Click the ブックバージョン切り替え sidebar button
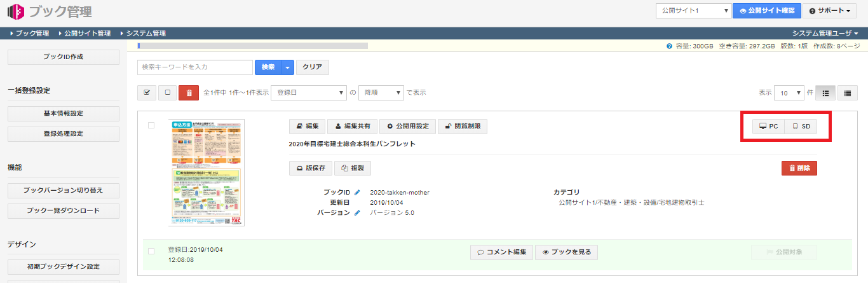Viewport: 868px width, 283px height. pyautogui.click(x=63, y=190)
